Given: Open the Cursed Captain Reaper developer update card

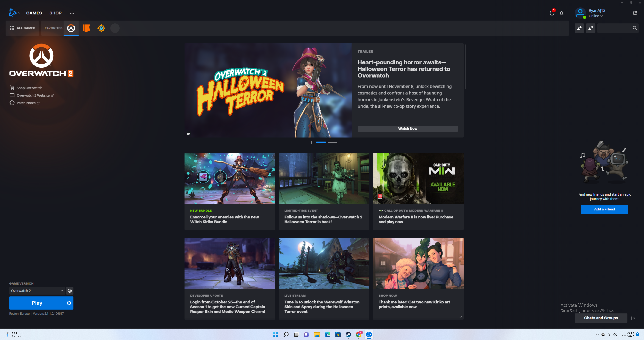Looking at the screenshot, I should coord(230,278).
